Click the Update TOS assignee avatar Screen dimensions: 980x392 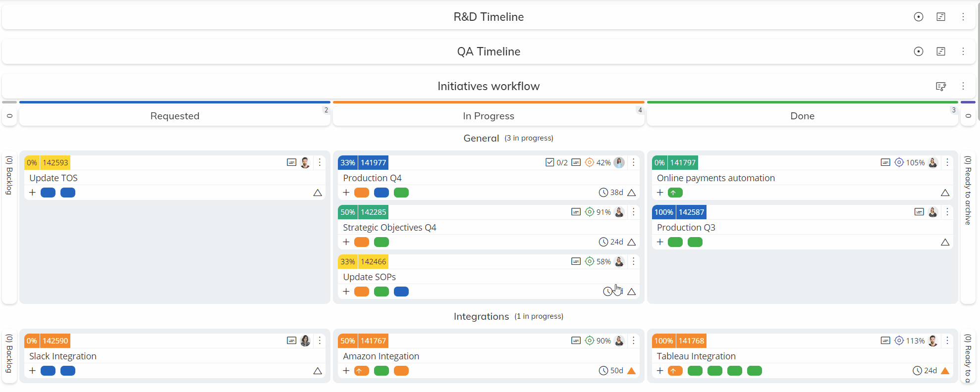coord(305,162)
